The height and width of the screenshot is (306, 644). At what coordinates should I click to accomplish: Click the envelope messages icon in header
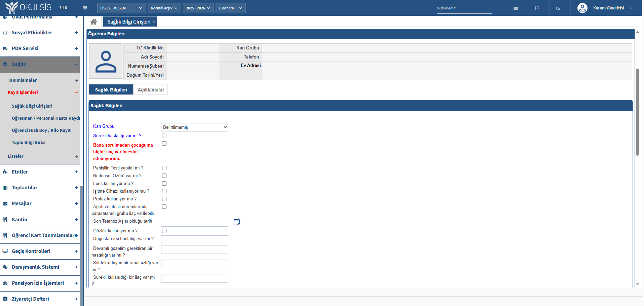tap(516, 8)
